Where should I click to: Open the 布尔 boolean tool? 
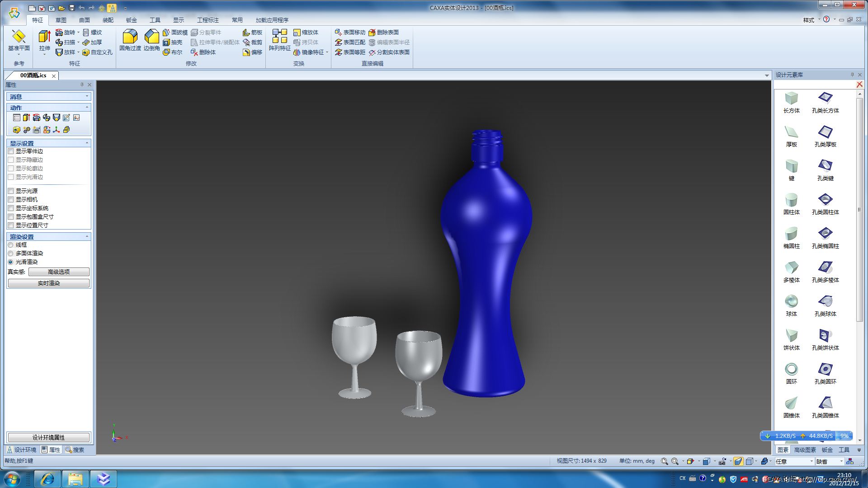click(172, 52)
